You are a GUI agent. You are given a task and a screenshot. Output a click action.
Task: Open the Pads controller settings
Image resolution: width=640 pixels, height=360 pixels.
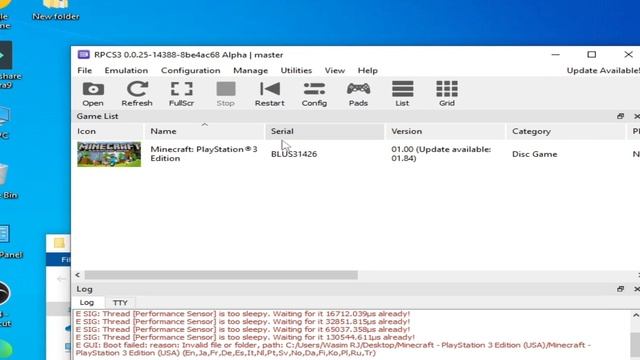(358, 94)
